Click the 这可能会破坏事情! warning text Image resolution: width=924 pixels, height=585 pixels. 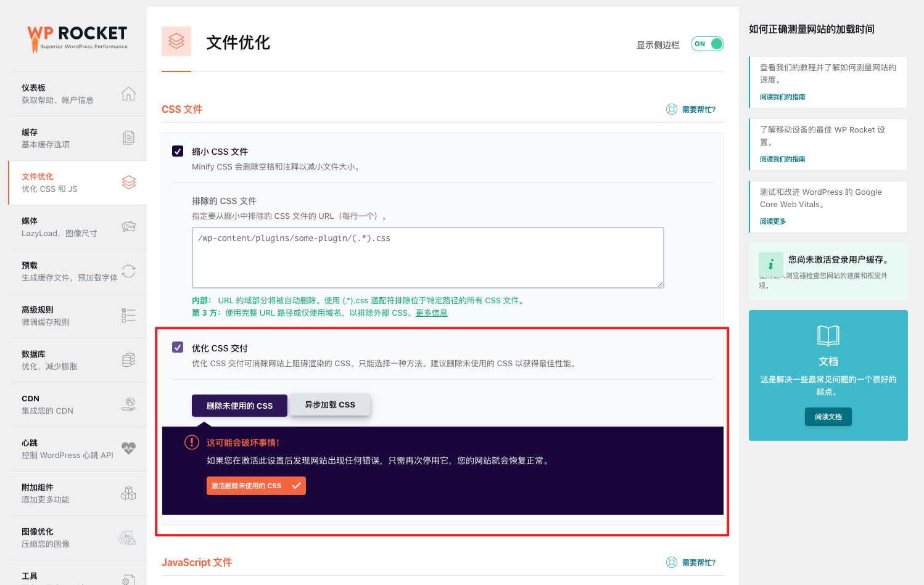coord(243,443)
